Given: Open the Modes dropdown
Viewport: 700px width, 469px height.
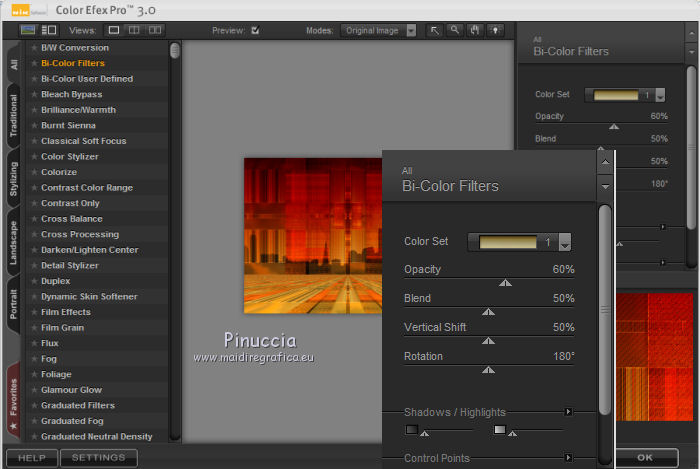Looking at the screenshot, I should coord(411,30).
